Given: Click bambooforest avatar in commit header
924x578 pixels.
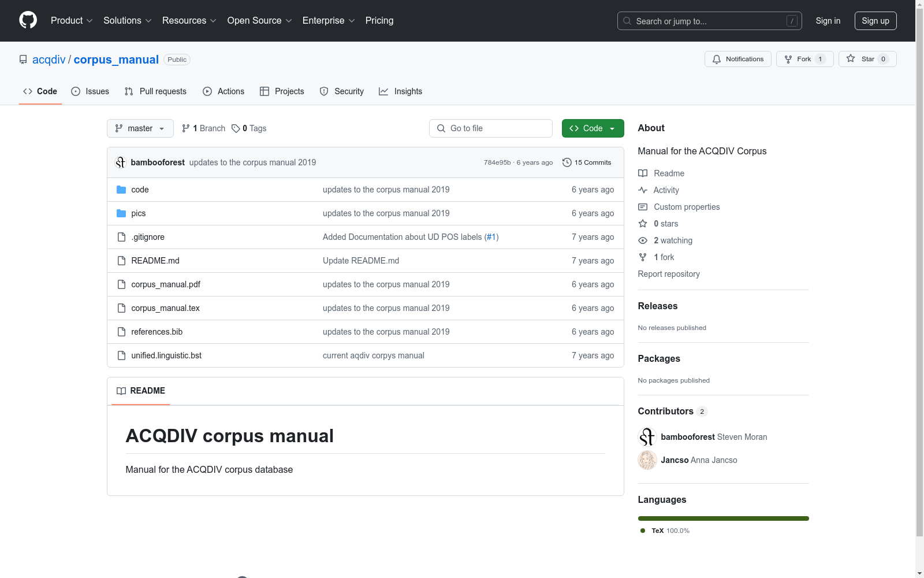Looking at the screenshot, I should [x=121, y=162].
